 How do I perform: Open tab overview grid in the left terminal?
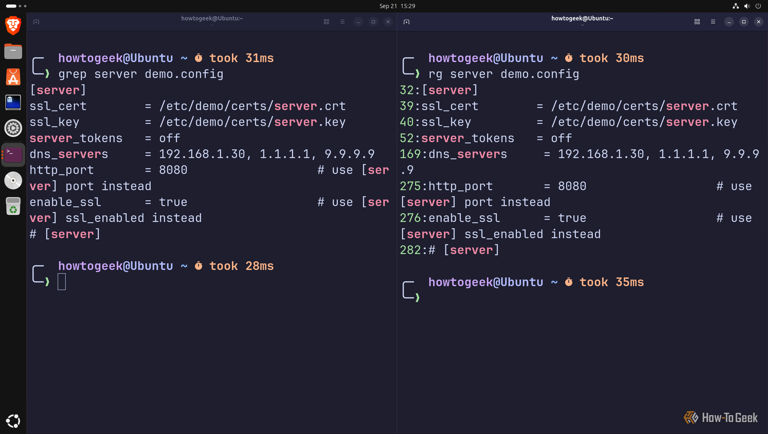point(326,22)
